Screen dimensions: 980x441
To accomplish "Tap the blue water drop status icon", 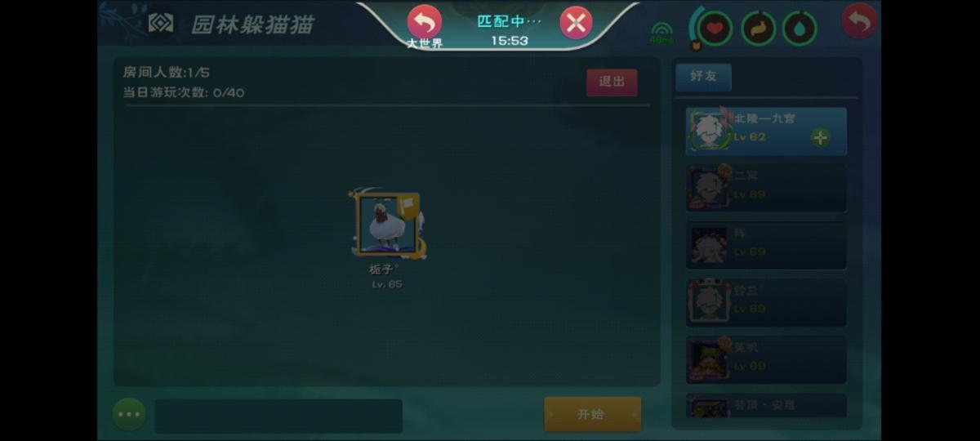I will (800, 29).
